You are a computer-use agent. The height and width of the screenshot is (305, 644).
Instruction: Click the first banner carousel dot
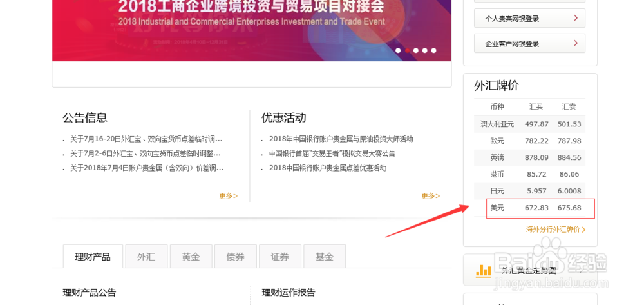tap(398, 50)
